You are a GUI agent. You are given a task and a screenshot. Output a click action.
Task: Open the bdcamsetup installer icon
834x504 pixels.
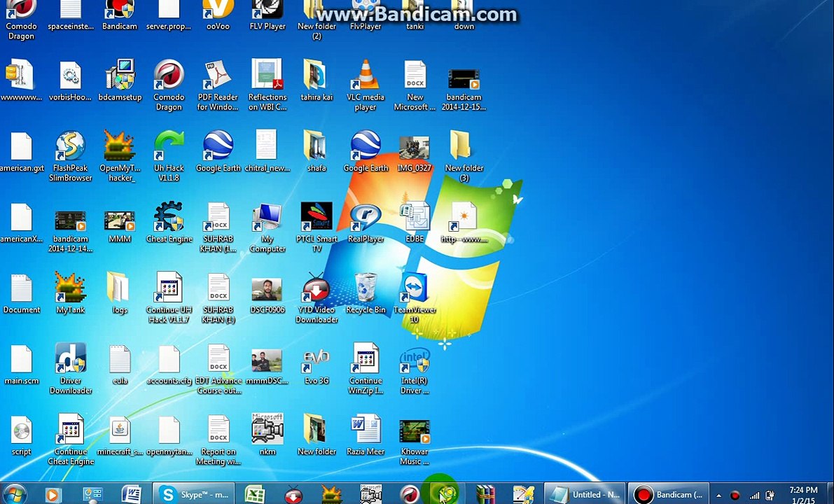click(x=120, y=80)
